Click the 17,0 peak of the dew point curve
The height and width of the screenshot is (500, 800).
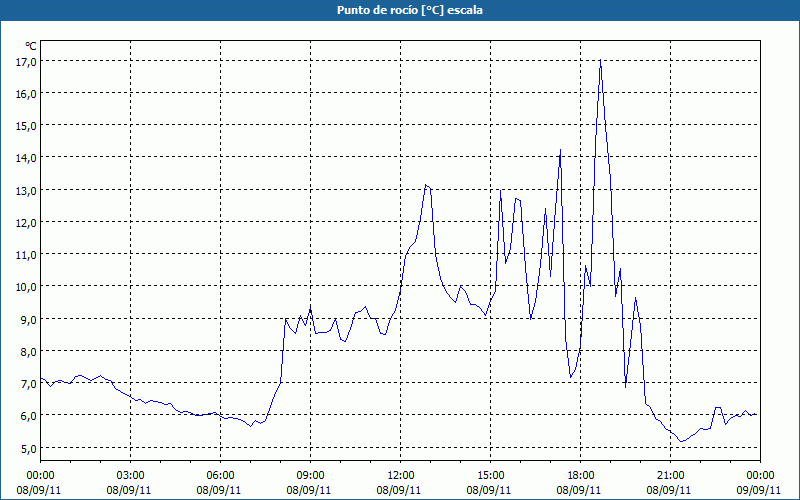coord(601,61)
